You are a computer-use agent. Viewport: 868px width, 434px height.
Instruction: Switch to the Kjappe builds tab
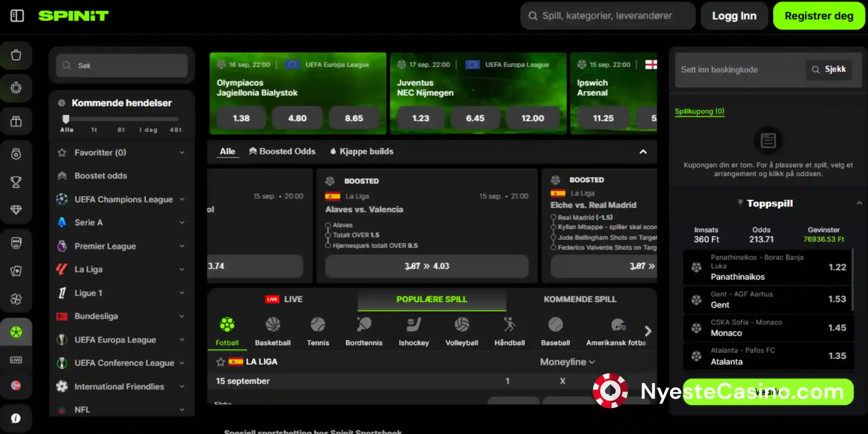(362, 151)
